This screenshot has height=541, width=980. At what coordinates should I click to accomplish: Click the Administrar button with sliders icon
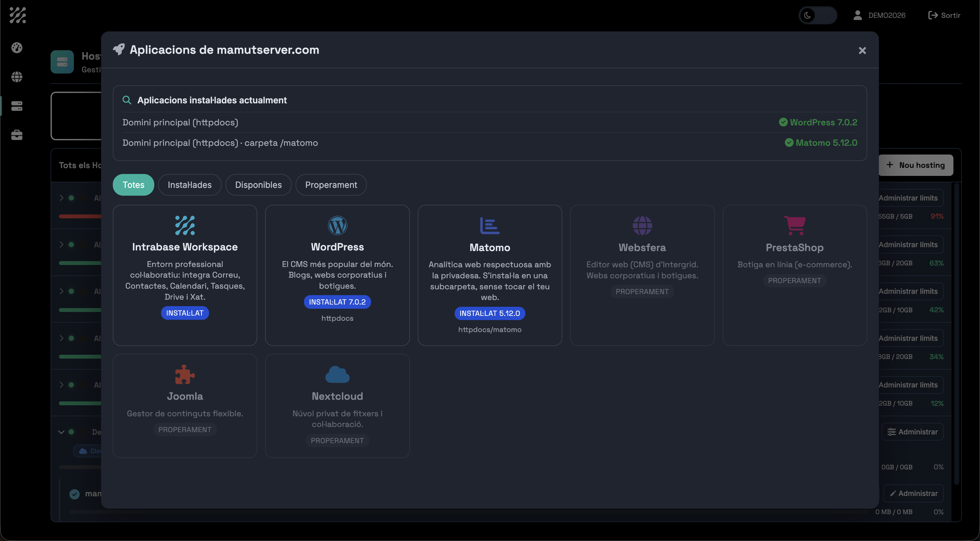coord(912,432)
